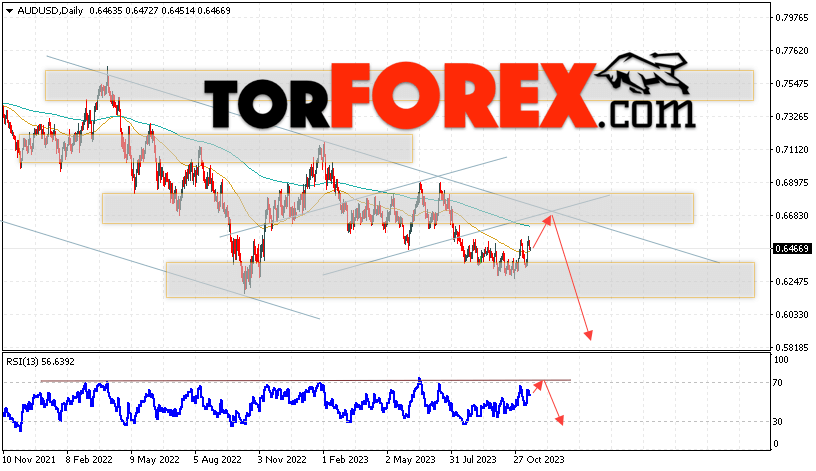Click the 0.58185 price axis label

[x=792, y=347]
